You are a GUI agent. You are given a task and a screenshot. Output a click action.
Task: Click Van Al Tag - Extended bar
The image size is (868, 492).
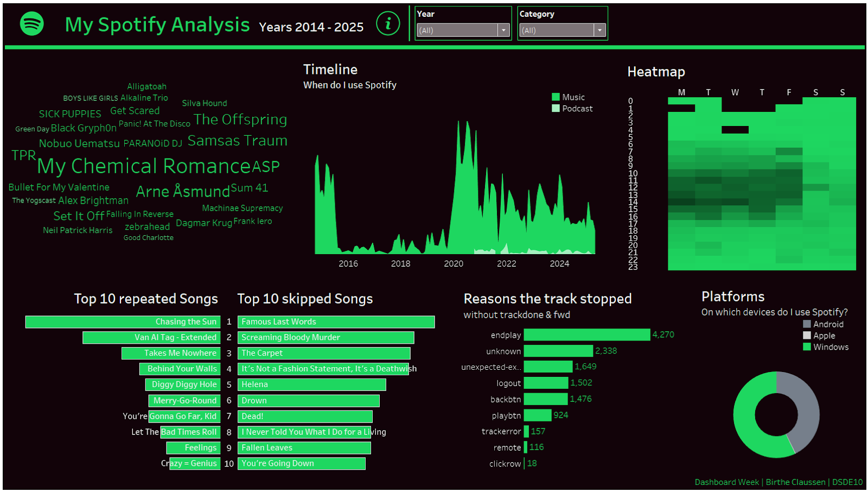[x=151, y=338]
